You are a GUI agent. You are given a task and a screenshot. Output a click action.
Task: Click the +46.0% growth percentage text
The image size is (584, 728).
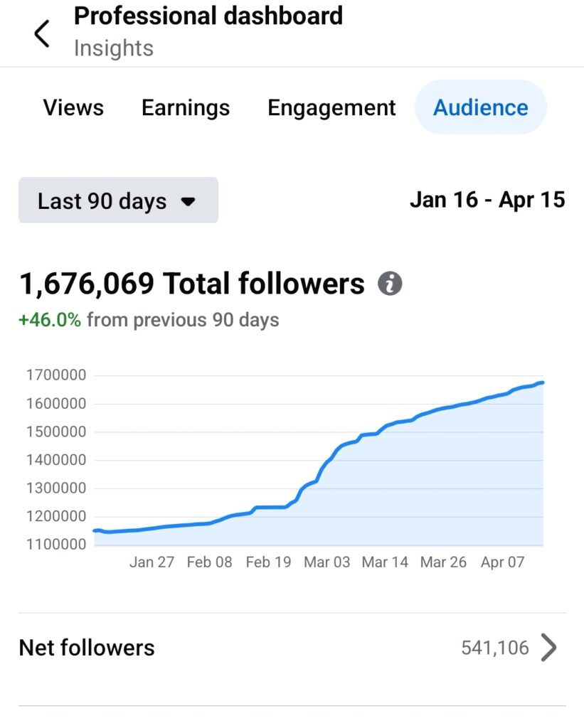[x=50, y=320]
